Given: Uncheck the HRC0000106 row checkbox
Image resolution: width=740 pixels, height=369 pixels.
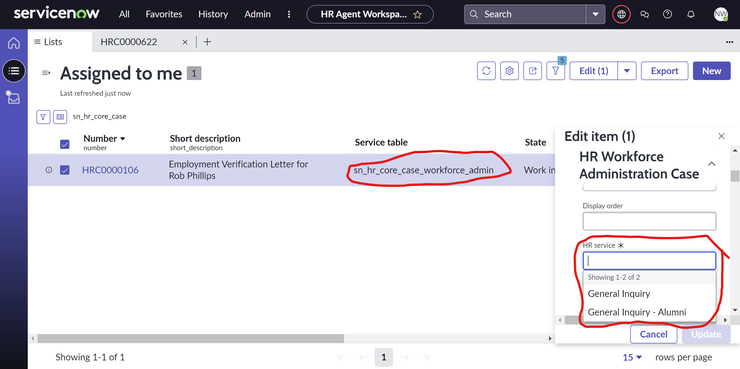Looking at the screenshot, I should [x=65, y=170].
